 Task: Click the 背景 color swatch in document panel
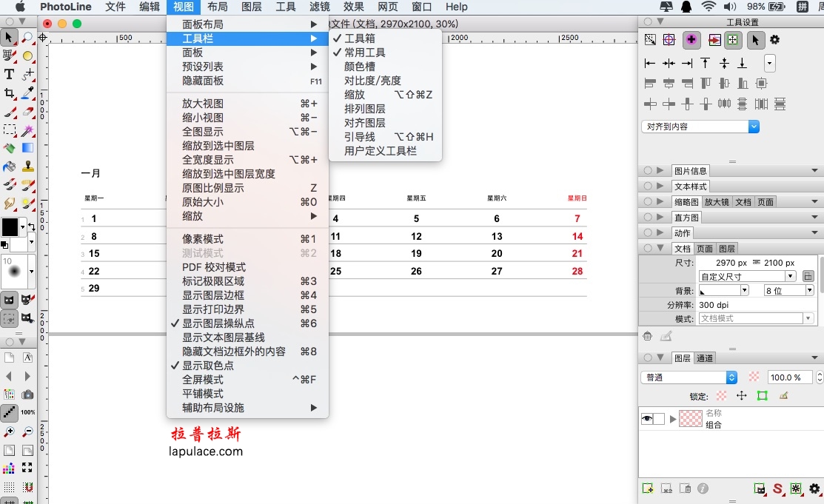[720, 291]
